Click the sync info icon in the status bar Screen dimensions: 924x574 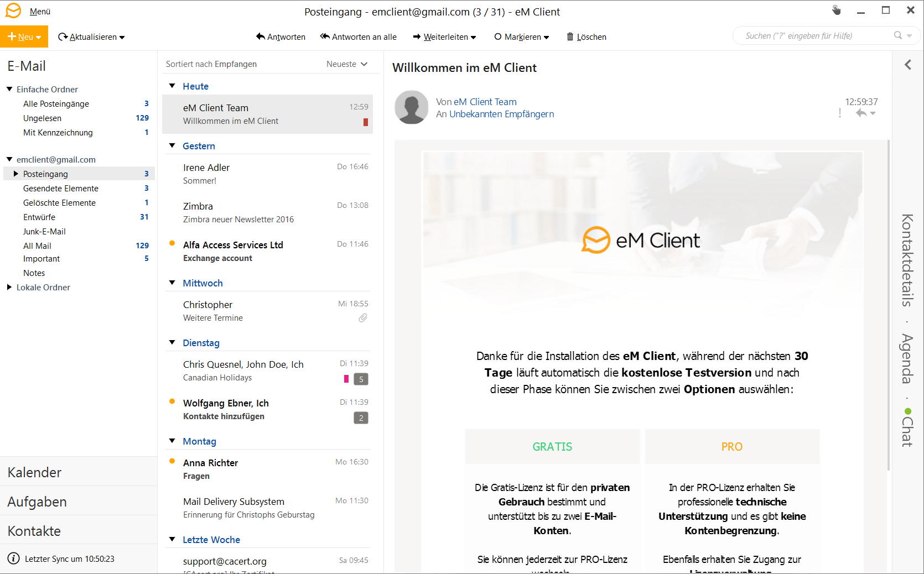tap(14, 559)
